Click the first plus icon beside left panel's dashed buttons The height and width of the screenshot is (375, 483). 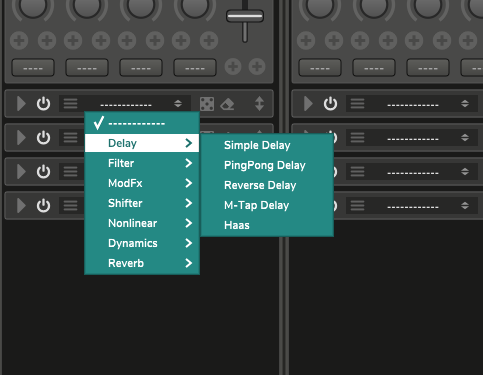233,67
